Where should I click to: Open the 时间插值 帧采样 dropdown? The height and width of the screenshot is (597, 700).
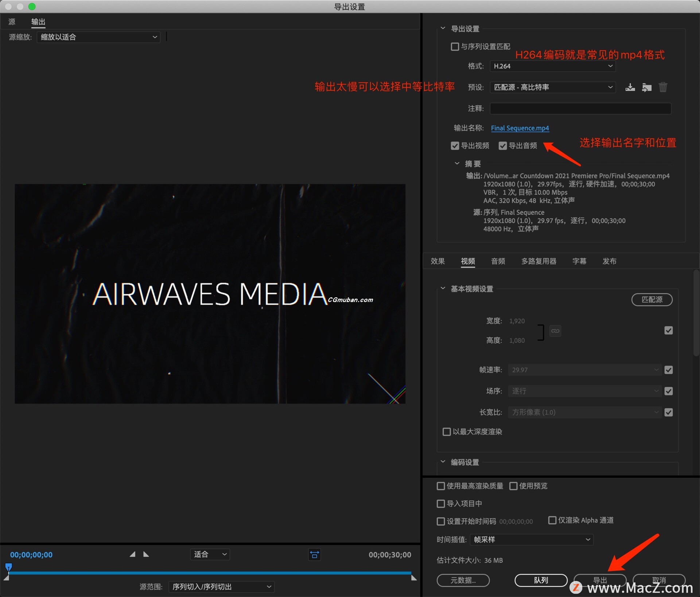[532, 539]
